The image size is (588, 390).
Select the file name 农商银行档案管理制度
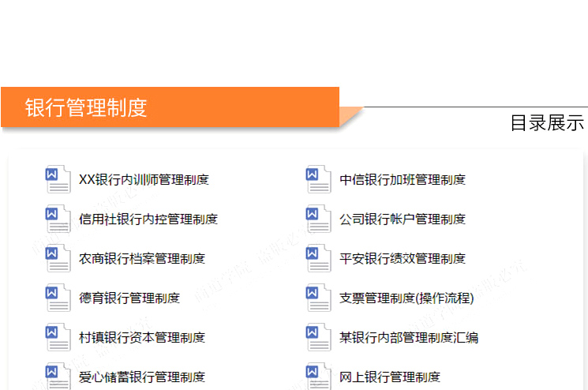142,259
